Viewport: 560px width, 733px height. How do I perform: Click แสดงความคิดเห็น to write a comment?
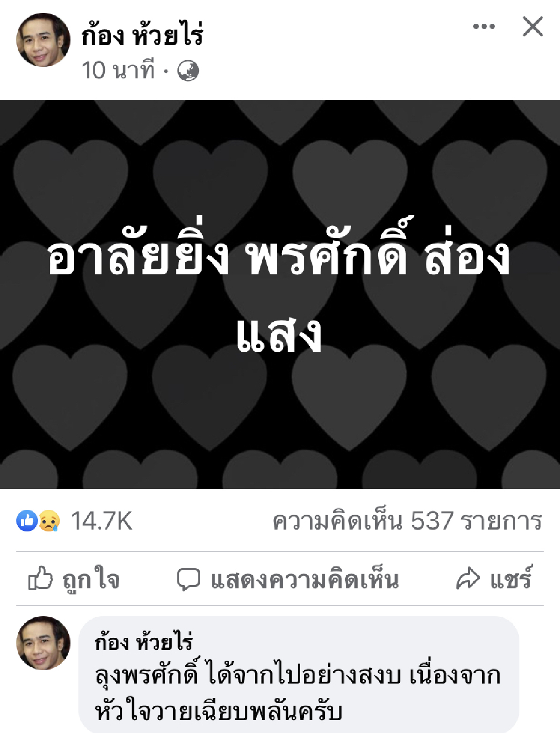coord(305,579)
